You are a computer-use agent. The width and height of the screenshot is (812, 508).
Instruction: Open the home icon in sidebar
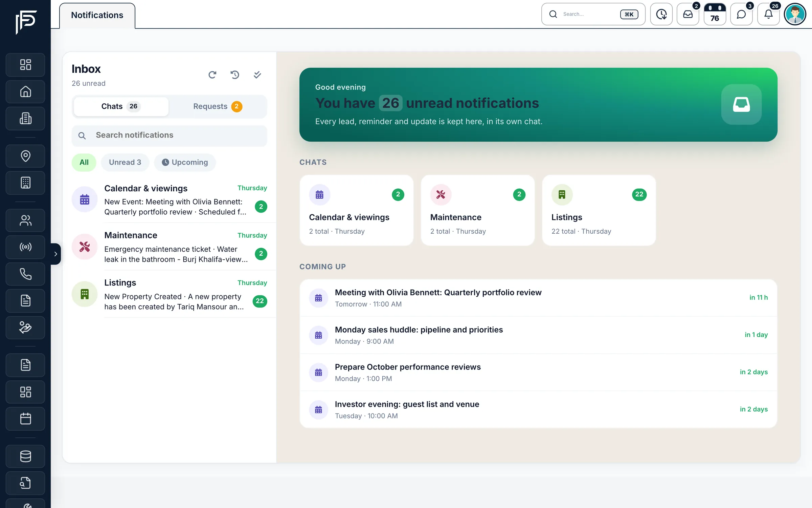[25, 91]
